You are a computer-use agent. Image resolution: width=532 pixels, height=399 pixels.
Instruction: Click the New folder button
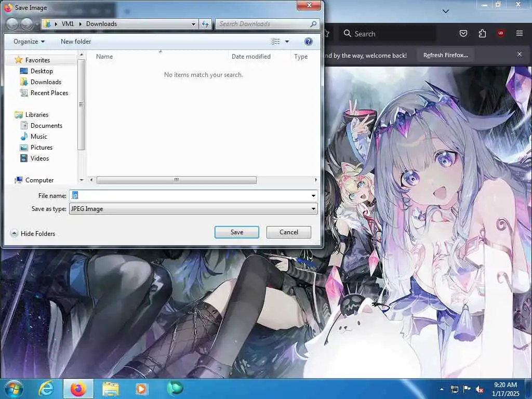76,42
